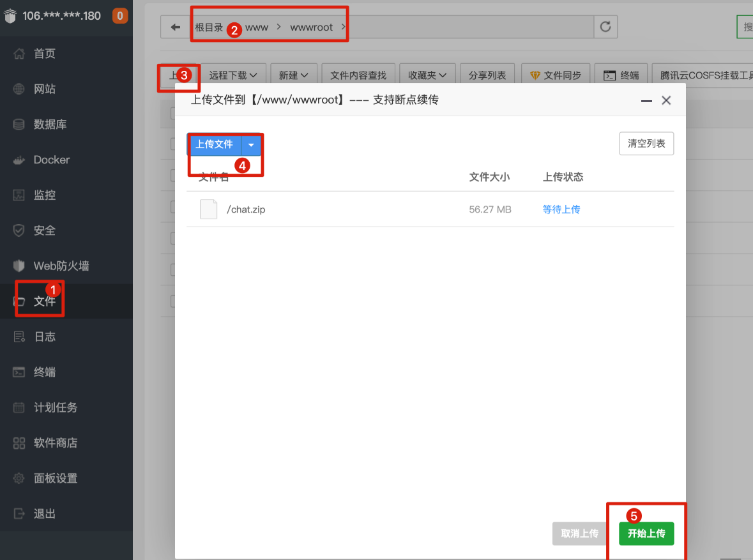
Task: Click the Docker whale icon
Action: [19, 160]
